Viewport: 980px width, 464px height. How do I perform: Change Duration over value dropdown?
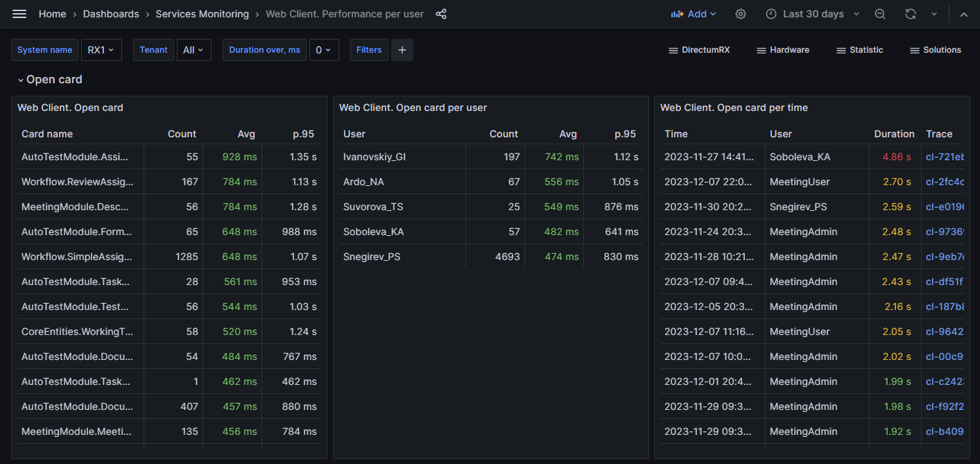(323, 50)
